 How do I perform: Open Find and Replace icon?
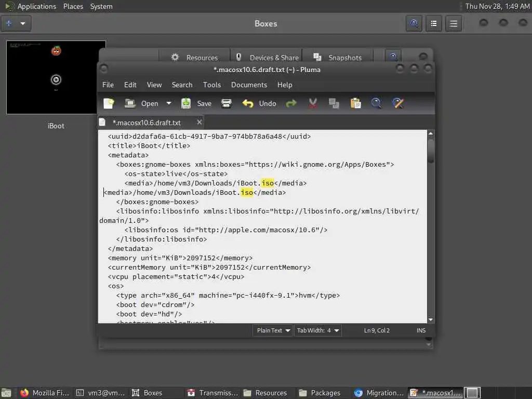point(398,103)
